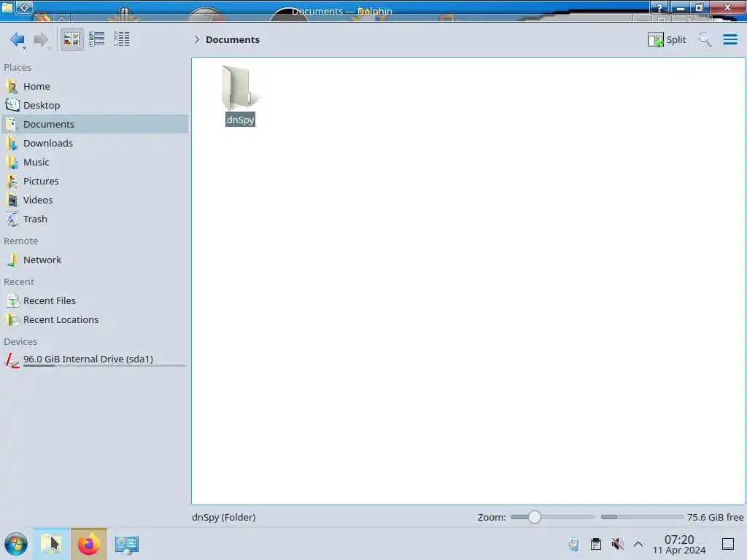This screenshot has width=747, height=560.
Task: Click the Downloads icon in sidebar
Action: click(12, 144)
